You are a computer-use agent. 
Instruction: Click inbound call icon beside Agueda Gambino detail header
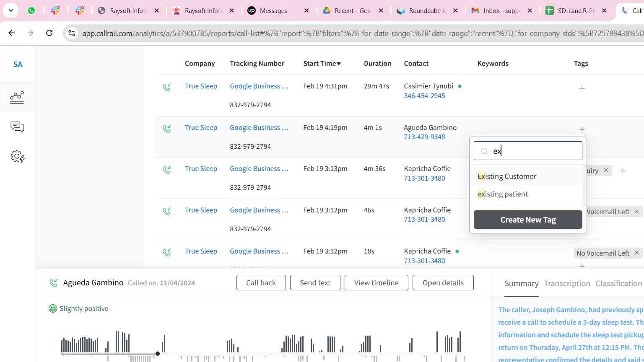(x=54, y=283)
